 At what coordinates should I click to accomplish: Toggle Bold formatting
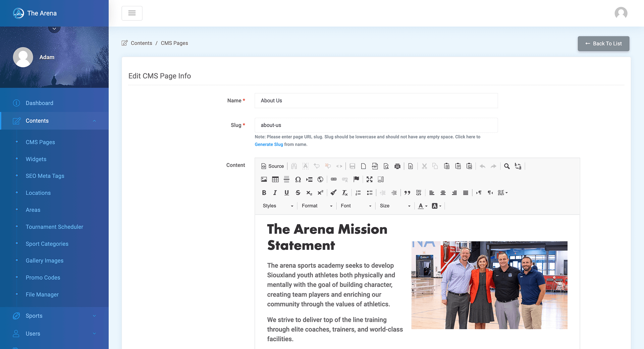click(264, 192)
